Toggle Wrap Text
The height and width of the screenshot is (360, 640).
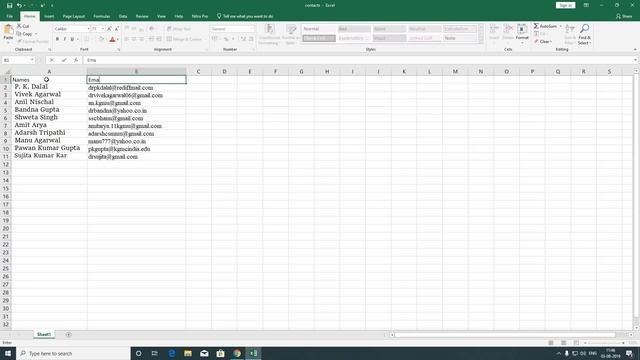tap(179, 29)
